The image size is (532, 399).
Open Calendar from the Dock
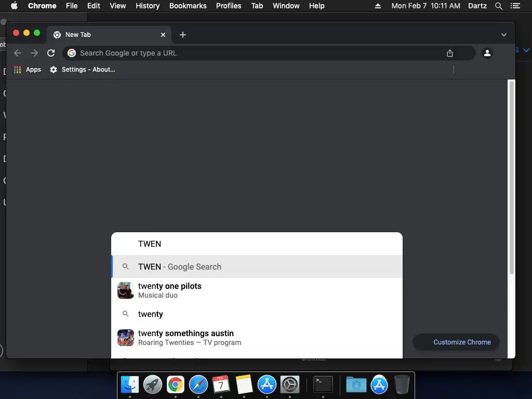221,384
